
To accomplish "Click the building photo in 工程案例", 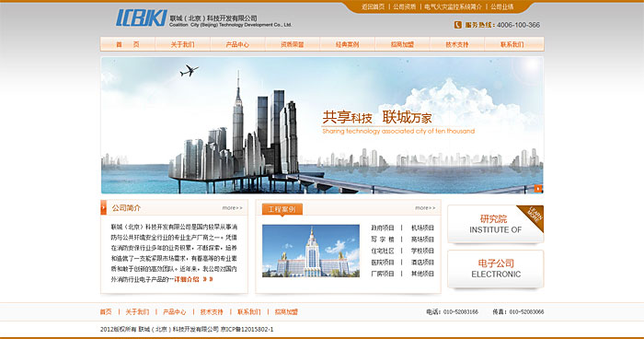I will click(311, 251).
